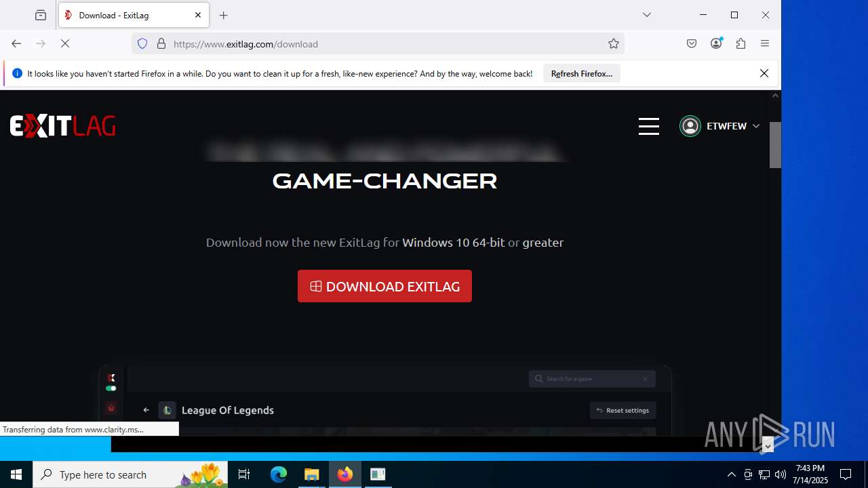Dismiss the Firefox refresh notification bar
868x488 pixels.
tap(764, 73)
